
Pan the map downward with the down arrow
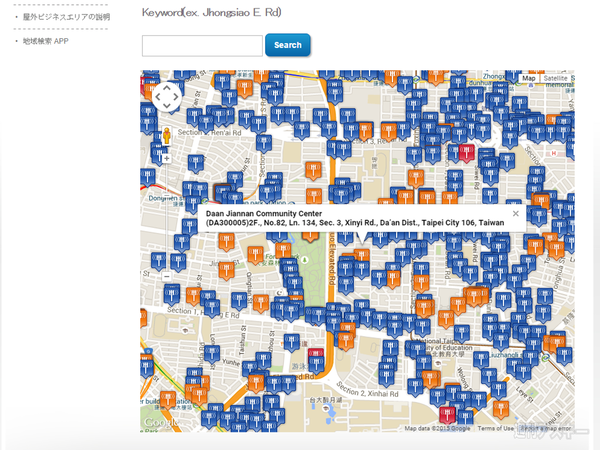[167, 105]
